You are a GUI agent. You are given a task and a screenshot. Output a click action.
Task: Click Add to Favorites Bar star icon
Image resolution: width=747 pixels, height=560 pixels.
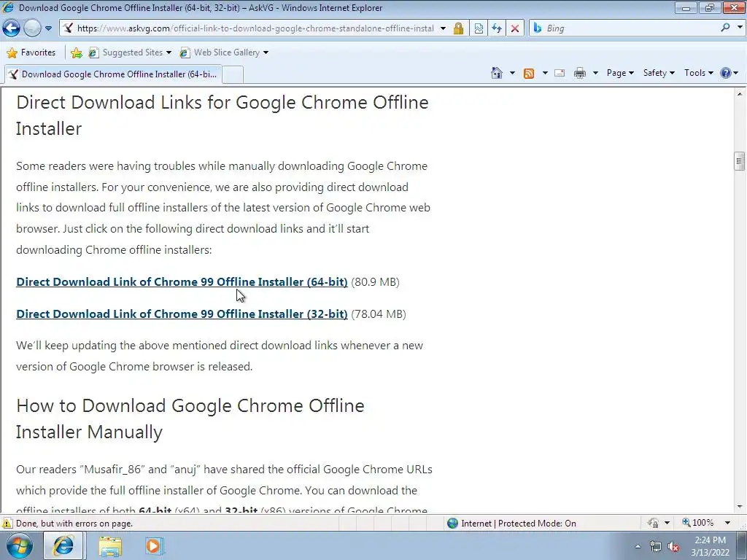pos(76,52)
